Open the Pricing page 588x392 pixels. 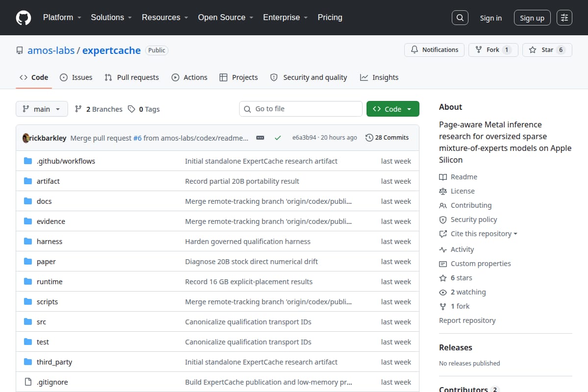(330, 17)
